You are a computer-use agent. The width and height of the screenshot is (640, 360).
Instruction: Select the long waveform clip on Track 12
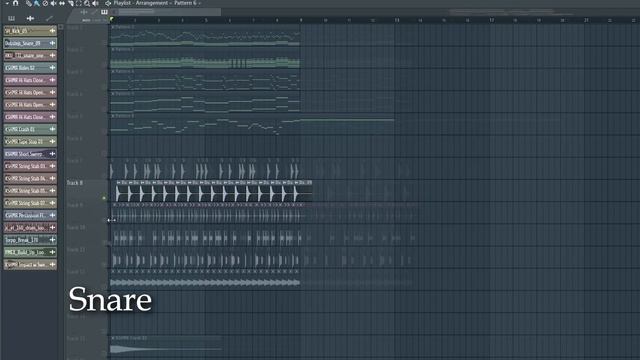(205, 280)
